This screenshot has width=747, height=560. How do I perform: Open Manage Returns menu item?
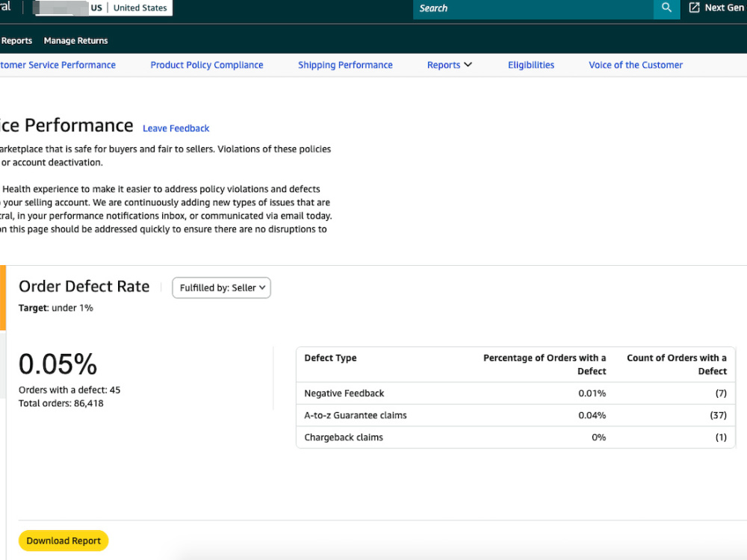75,40
